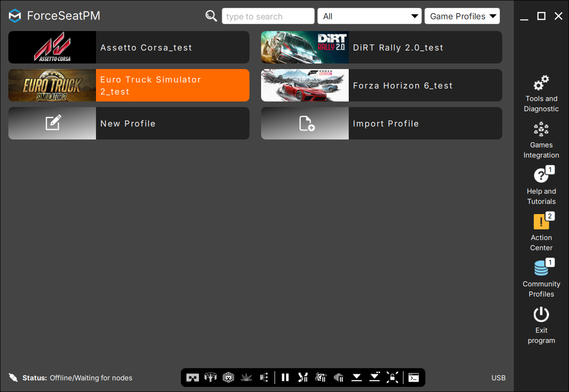Click the plain down-arrow park icon
Image resolution: width=569 pixels, height=392 pixels.
click(x=357, y=378)
